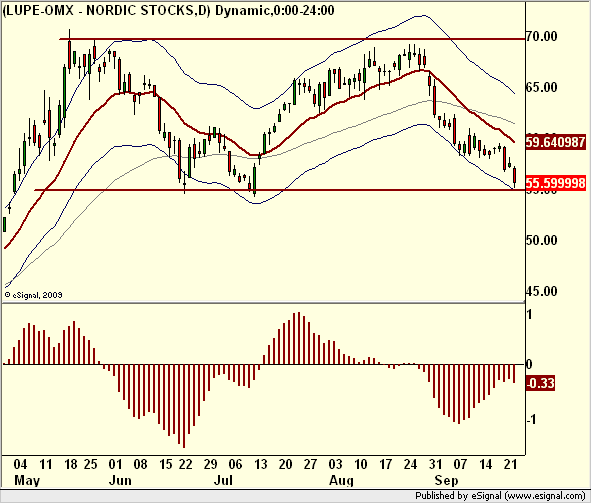Click the Published by eSignal footer link
Image resolution: width=591 pixels, height=503 pixels.
point(500,495)
